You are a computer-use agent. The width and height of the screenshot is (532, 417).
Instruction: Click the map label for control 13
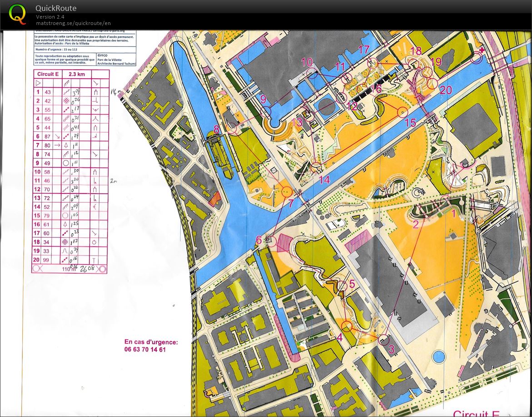tap(297, 122)
